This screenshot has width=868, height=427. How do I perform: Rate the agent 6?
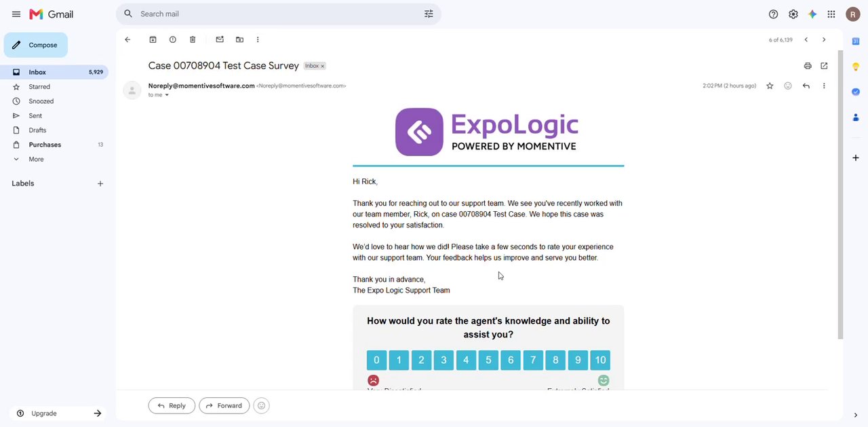[x=511, y=360]
